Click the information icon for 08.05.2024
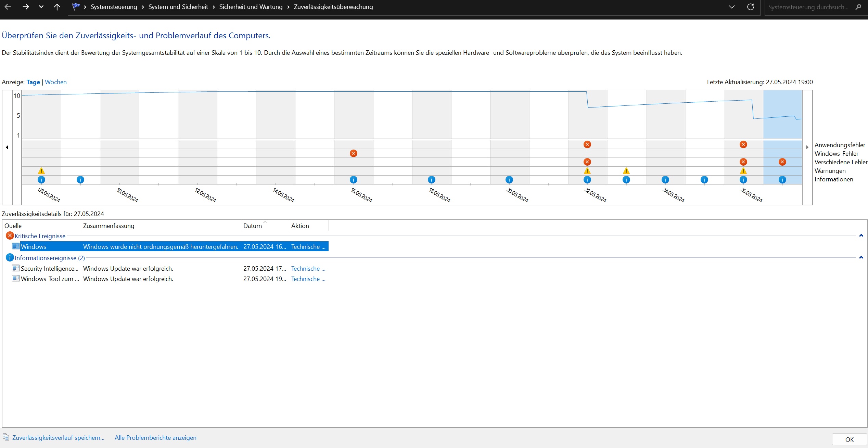 click(x=41, y=180)
